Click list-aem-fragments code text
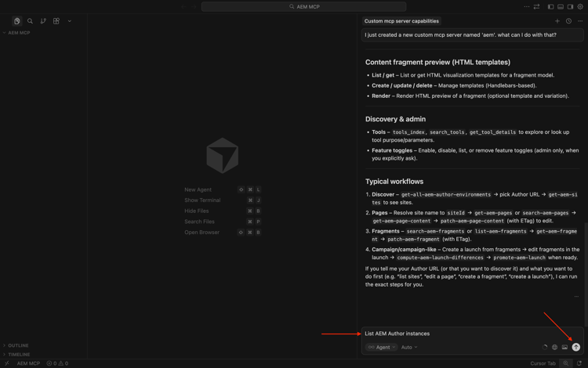 (x=500, y=231)
